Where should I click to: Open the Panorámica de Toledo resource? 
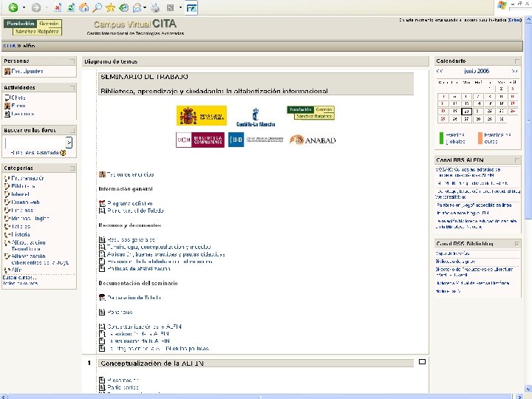coord(135,211)
